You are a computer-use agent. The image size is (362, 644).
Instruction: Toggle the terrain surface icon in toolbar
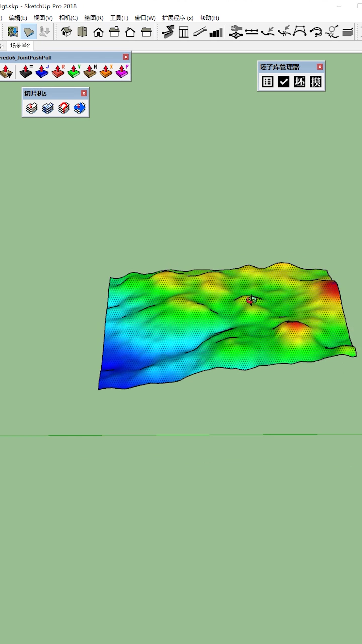(x=29, y=32)
